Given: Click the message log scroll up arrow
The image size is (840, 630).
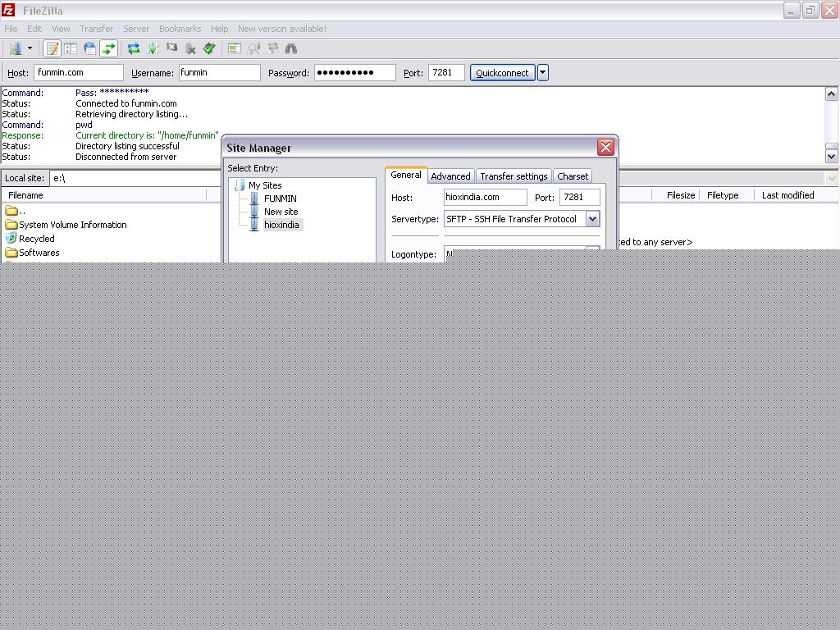Looking at the screenshot, I should (832, 94).
